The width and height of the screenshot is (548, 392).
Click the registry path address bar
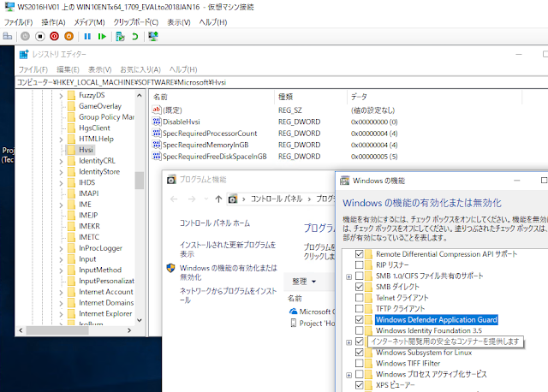pos(282,82)
